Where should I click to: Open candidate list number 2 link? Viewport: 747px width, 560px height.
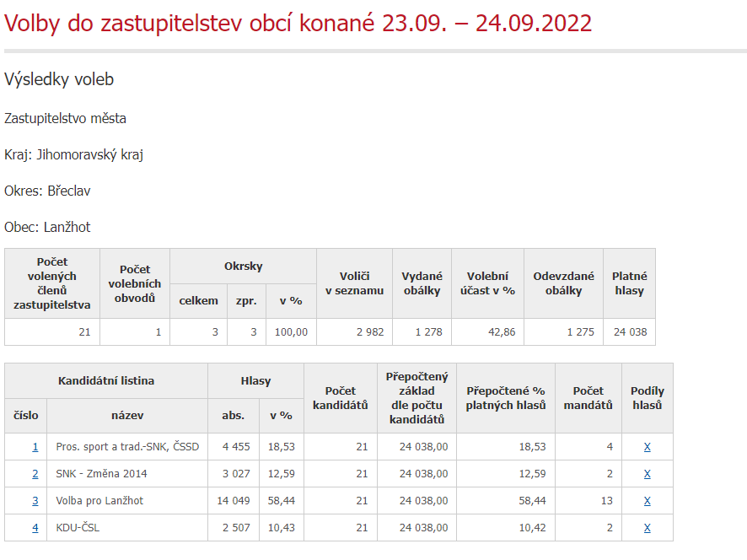[35, 474]
